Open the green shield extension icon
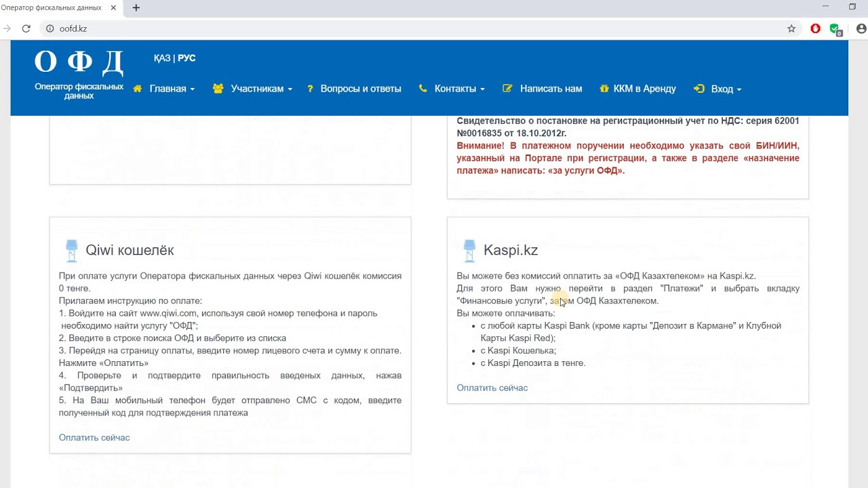 coord(835,29)
